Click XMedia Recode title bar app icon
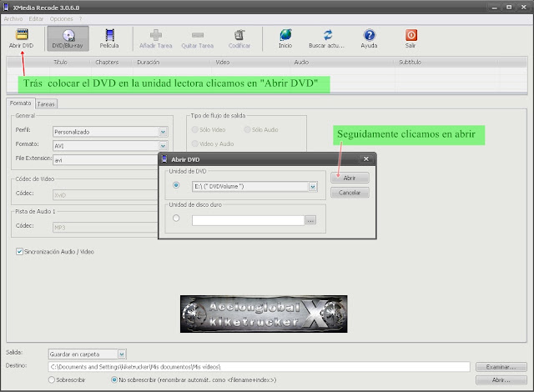The height and width of the screenshot is (392, 534). click(x=6, y=8)
